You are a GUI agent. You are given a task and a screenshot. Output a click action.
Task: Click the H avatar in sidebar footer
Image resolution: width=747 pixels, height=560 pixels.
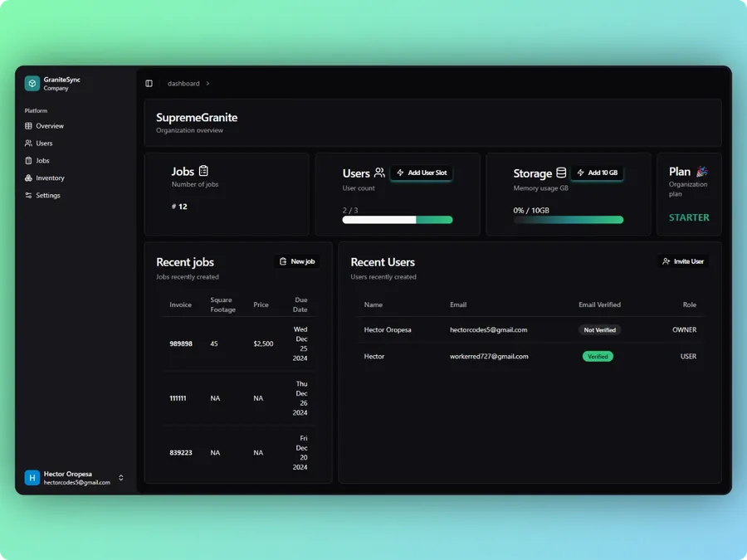click(32, 478)
